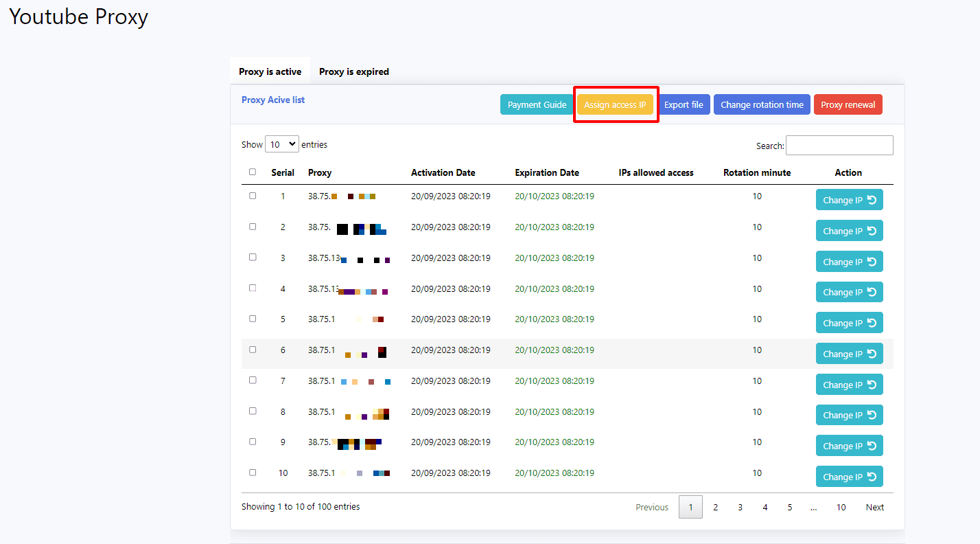Image resolution: width=980 pixels, height=544 pixels.
Task: Click expiration date of serial 10 row
Action: [x=555, y=473]
